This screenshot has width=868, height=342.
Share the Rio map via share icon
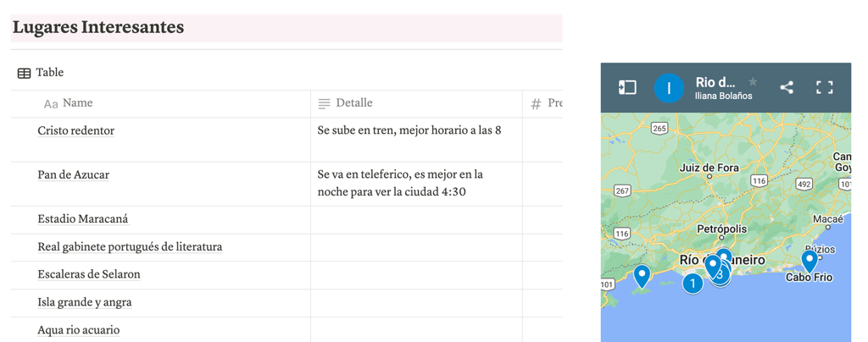pyautogui.click(x=786, y=87)
